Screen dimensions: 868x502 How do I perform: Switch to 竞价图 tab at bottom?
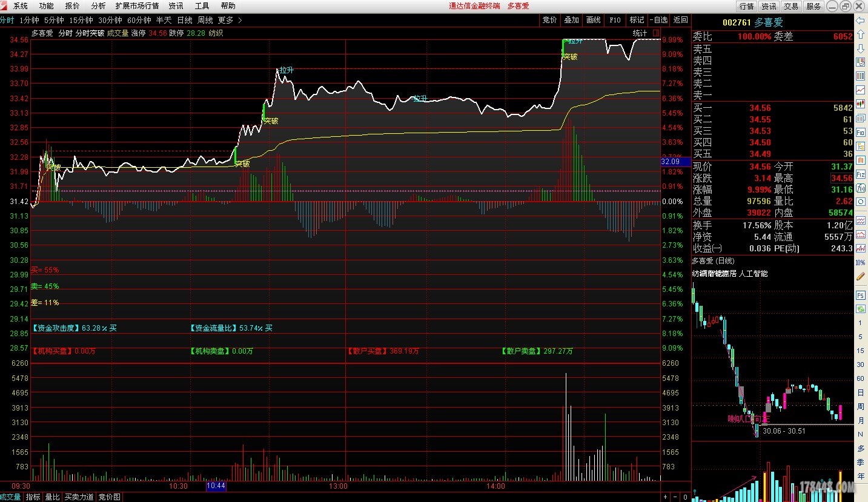pyautogui.click(x=110, y=497)
